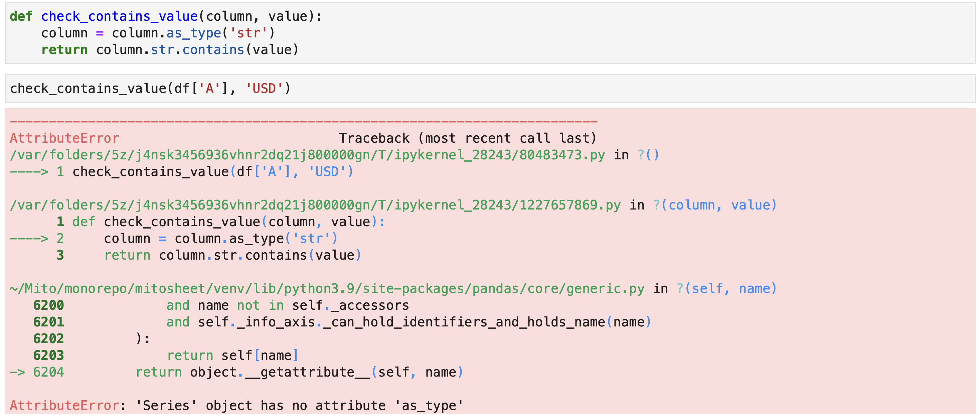
Task: Click the arrow pointing to line 6204
Action: pos(17,372)
